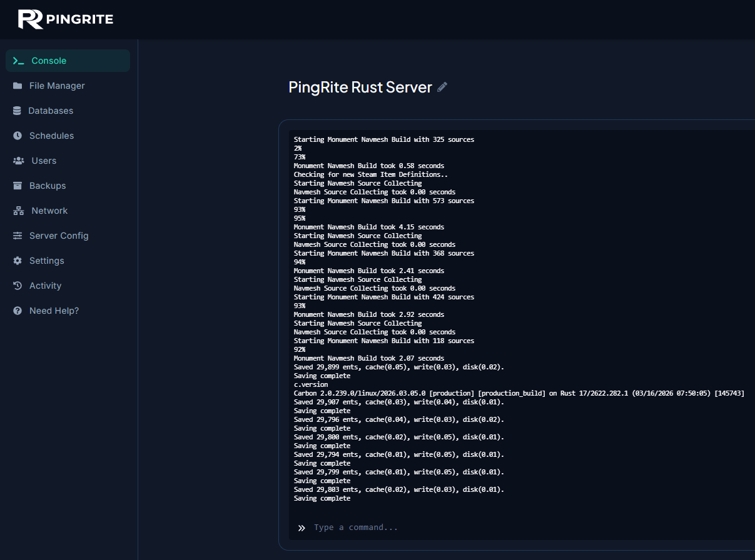Click the PingRite logo
The width and height of the screenshot is (755, 560).
click(x=65, y=19)
